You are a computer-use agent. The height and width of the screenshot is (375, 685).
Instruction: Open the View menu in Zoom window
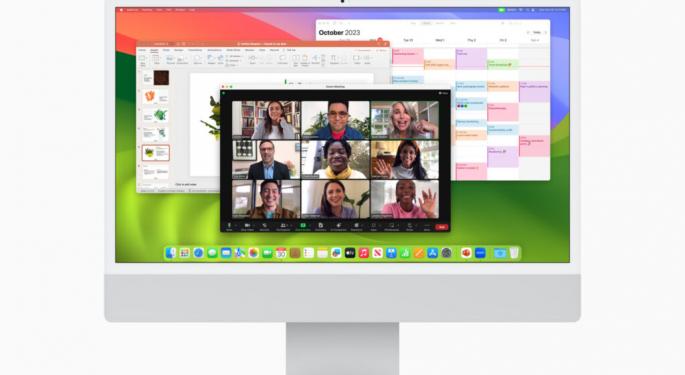coord(444,93)
